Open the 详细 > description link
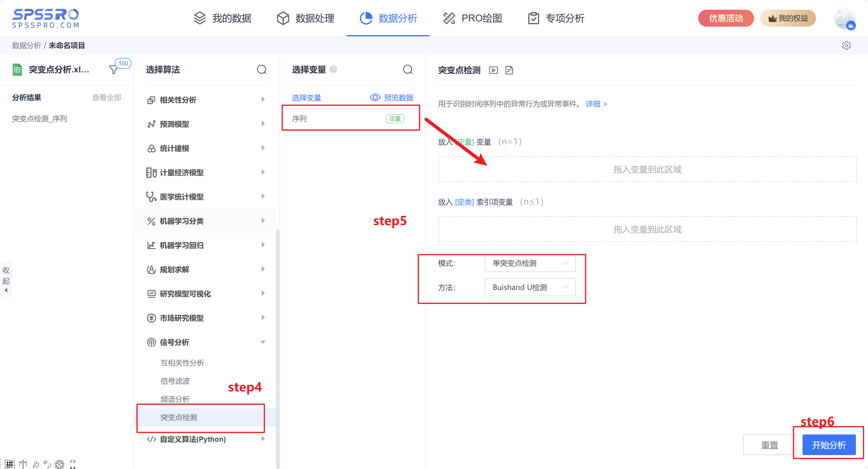868x469 pixels. (x=596, y=104)
